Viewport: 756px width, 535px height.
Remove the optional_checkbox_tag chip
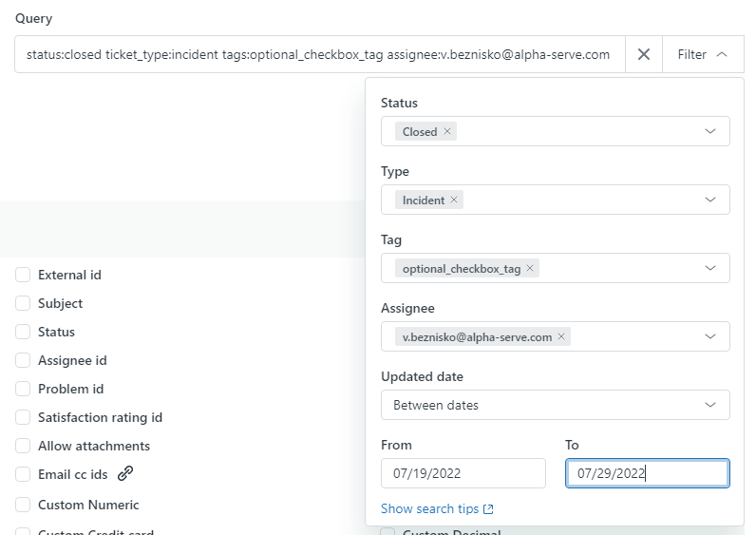coord(531,269)
